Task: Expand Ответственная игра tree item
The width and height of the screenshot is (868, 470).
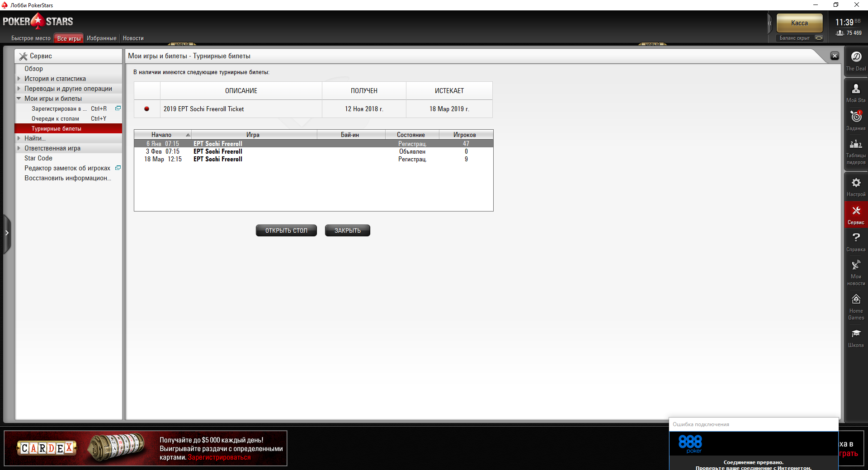Action: (x=19, y=148)
